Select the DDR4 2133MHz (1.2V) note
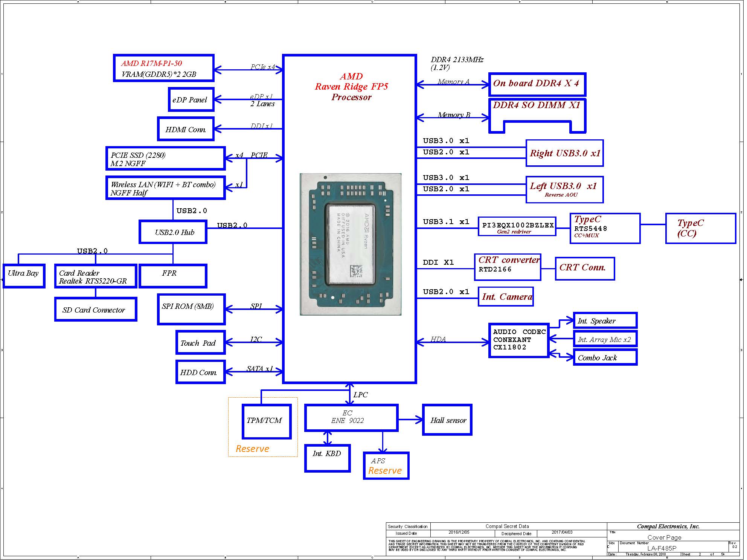The width and height of the screenshot is (747, 560). pyautogui.click(x=457, y=63)
